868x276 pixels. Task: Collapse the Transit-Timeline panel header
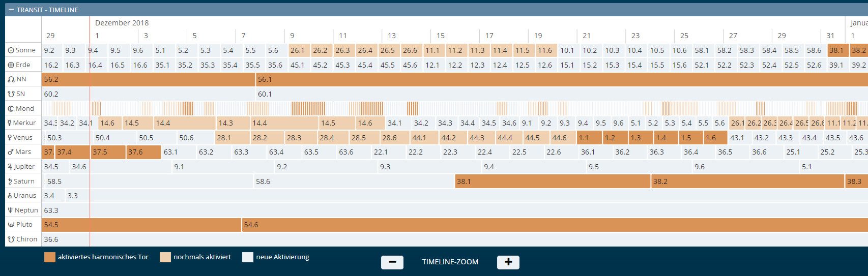click(11, 10)
